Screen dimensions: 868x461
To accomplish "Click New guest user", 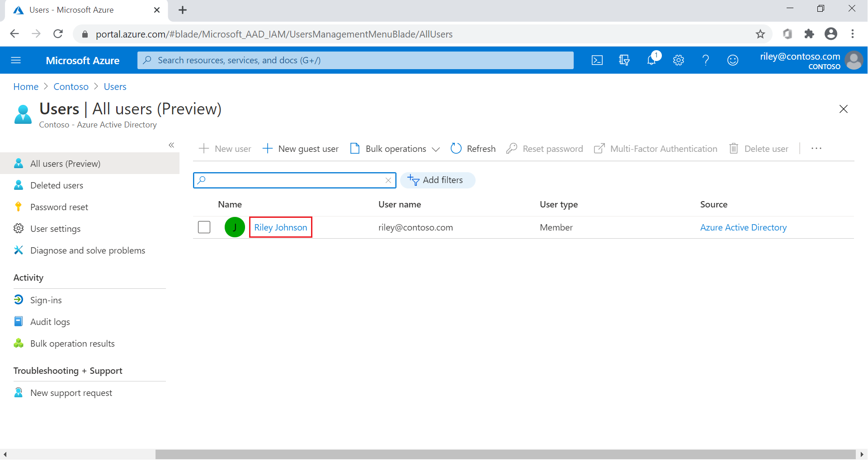I will click(x=300, y=149).
